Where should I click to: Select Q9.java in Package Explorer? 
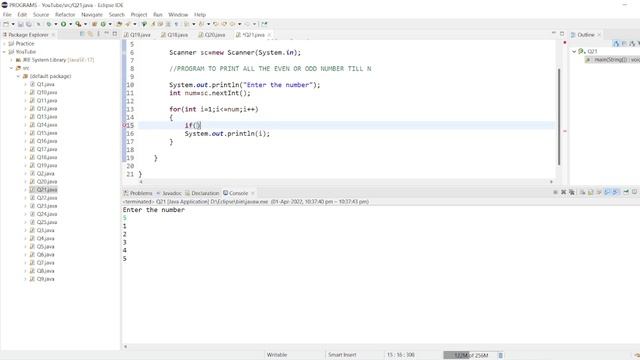(x=45, y=279)
